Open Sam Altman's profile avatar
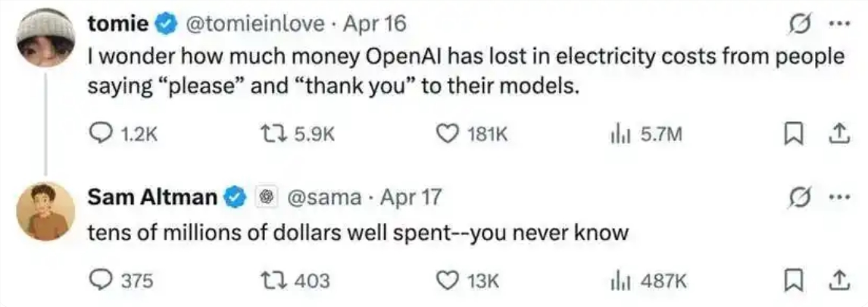Image resolution: width=868 pixels, height=307 pixels. coord(46,211)
